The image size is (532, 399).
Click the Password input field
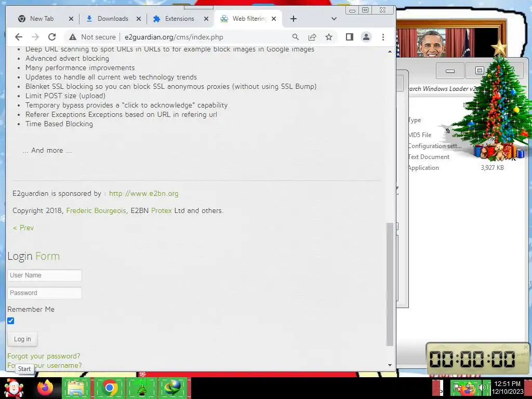[45, 293]
